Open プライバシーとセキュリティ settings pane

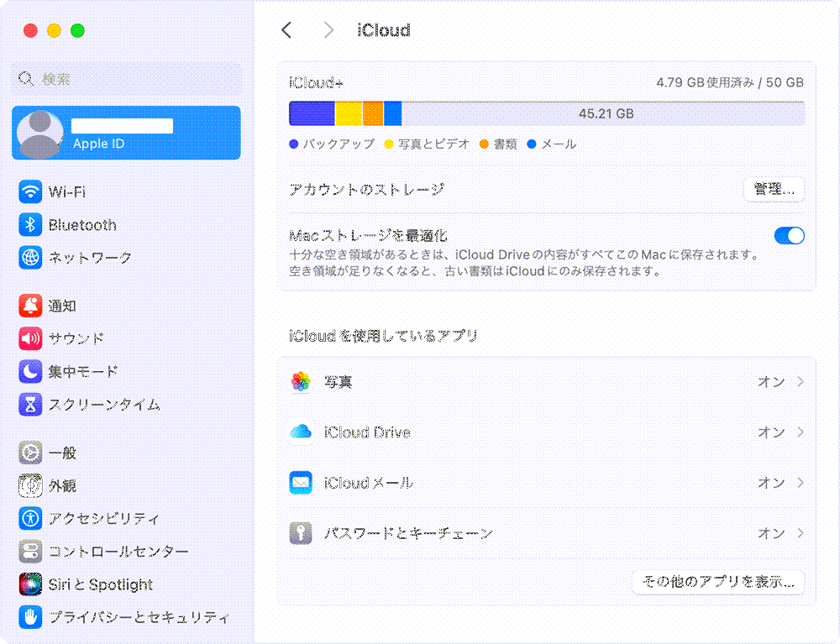127,616
